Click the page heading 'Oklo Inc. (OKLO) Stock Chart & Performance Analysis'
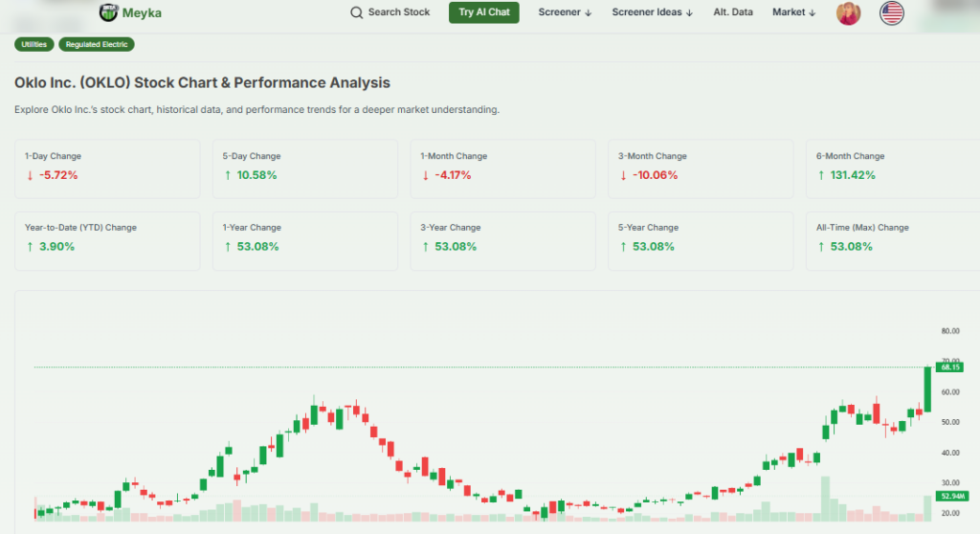The width and height of the screenshot is (980, 534). click(203, 82)
